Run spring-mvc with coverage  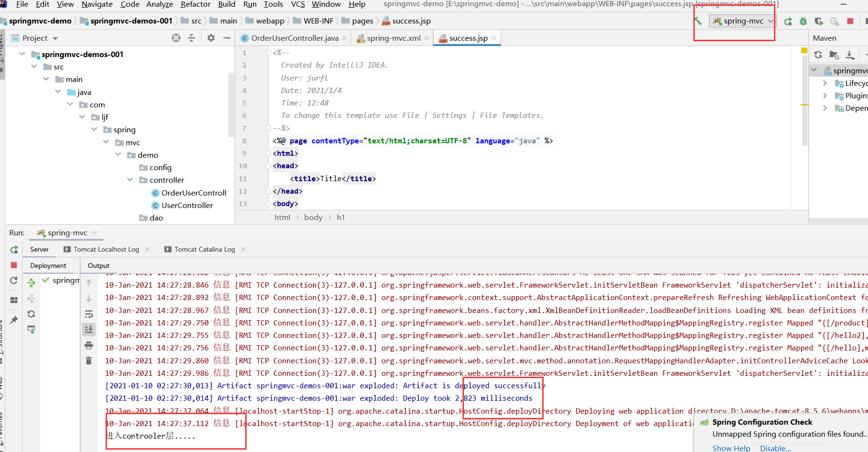[819, 21]
